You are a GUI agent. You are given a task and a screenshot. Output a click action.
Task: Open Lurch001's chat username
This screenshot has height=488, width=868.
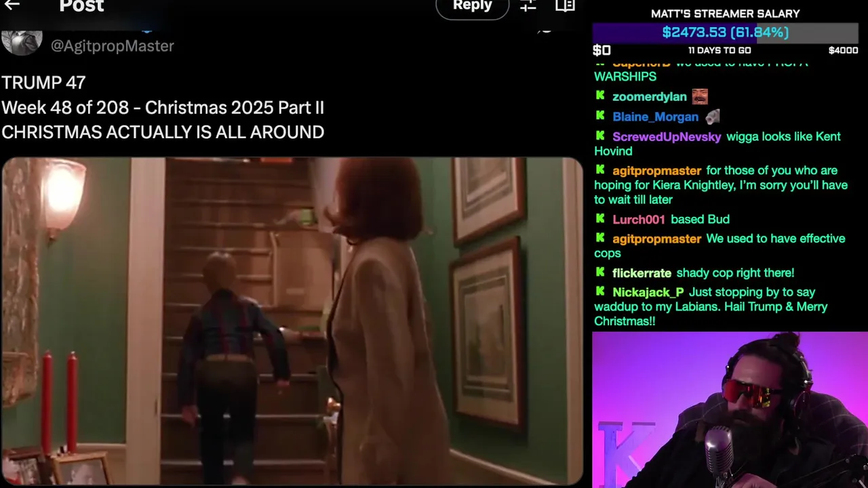tap(639, 220)
